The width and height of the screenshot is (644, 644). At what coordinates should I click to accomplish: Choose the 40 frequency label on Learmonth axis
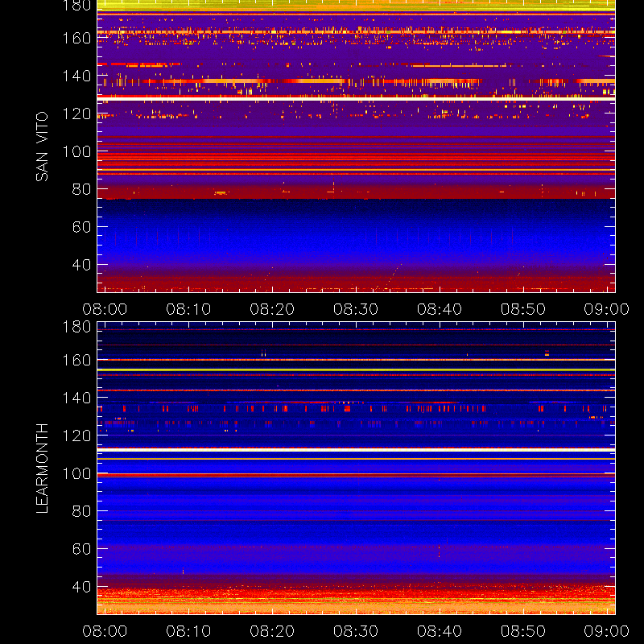(x=81, y=587)
